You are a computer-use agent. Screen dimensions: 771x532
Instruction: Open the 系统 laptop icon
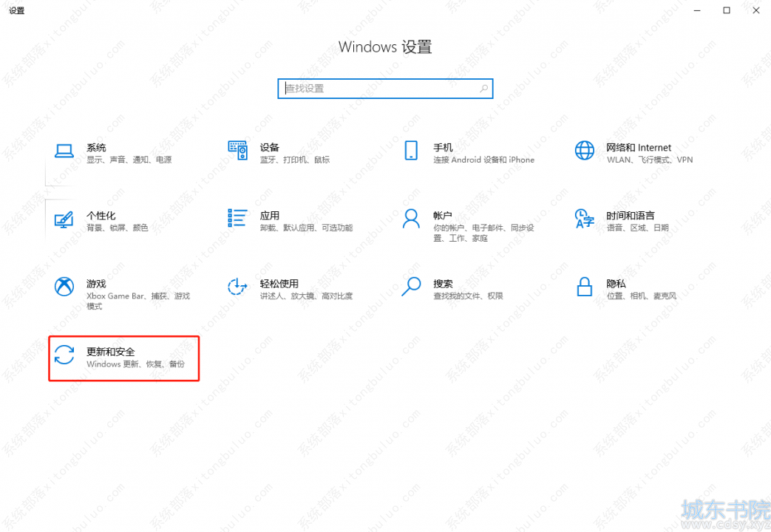pyautogui.click(x=64, y=151)
